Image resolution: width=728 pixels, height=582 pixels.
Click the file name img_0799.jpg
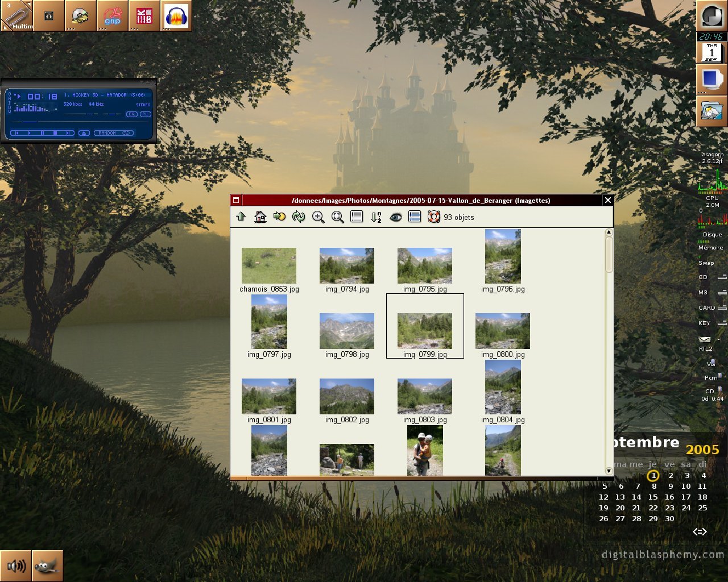(425, 354)
